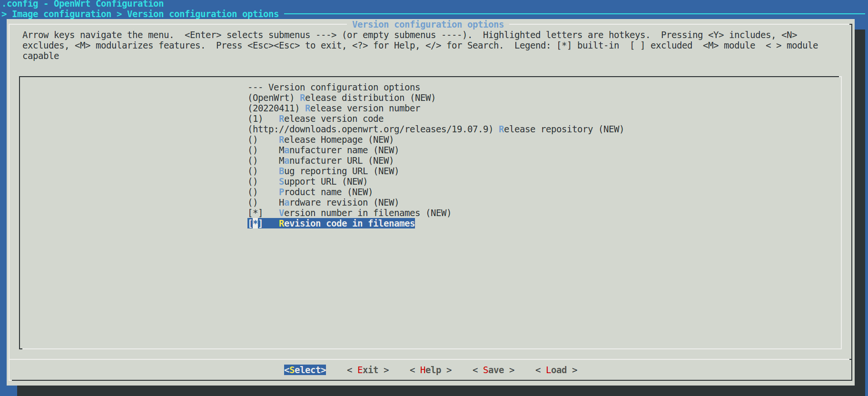Screen dimensions: 868x396
Task: Select the Bug reporting URL entry
Action: click(x=324, y=171)
